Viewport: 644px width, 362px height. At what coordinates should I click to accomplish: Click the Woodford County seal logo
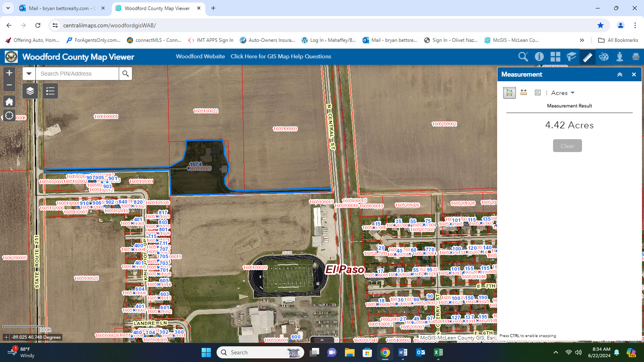click(x=11, y=57)
